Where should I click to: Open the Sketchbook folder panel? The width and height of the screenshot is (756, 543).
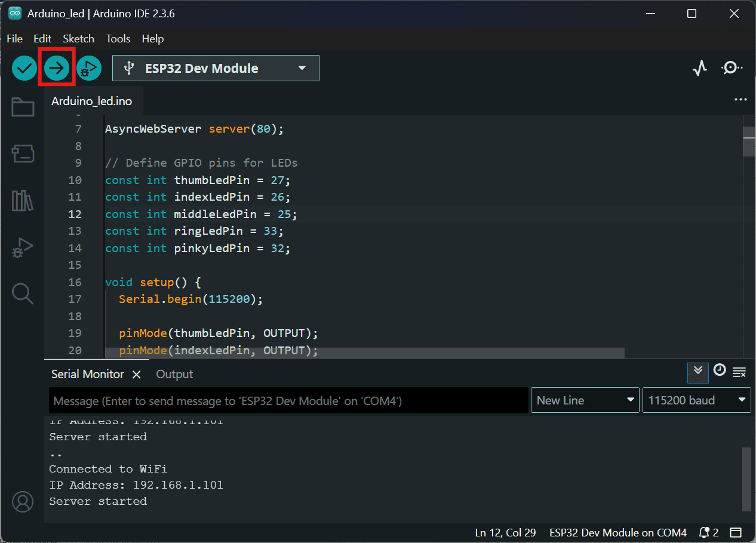[23, 108]
